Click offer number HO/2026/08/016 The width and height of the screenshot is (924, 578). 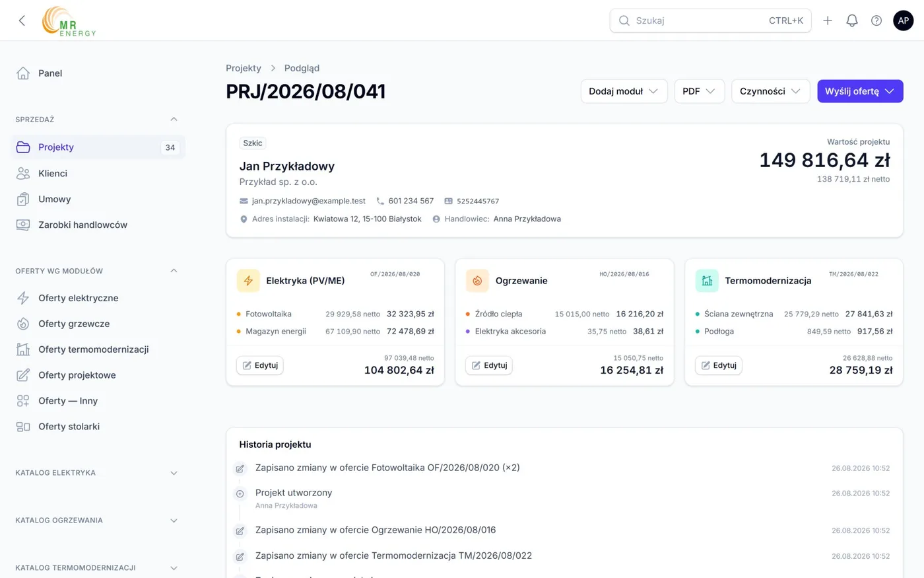point(624,274)
